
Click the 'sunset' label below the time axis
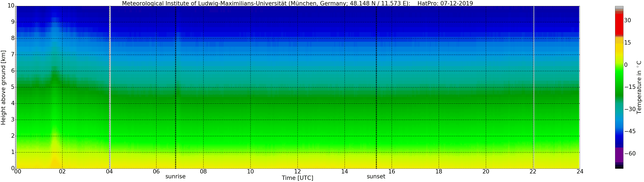[x=376, y=176]
